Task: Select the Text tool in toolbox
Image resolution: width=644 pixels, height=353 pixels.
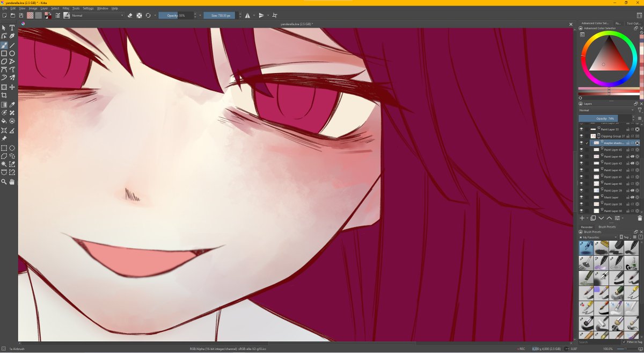Action: pyautogui.click(x=12, y=28)
